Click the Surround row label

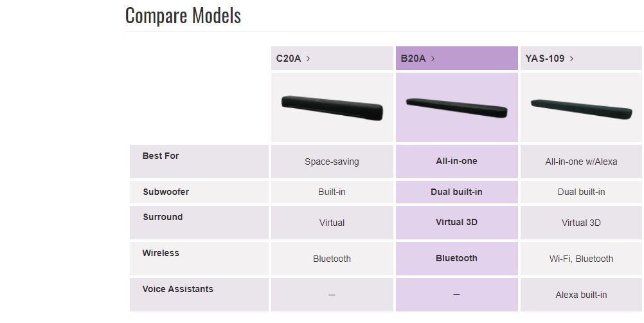[163, 217]
